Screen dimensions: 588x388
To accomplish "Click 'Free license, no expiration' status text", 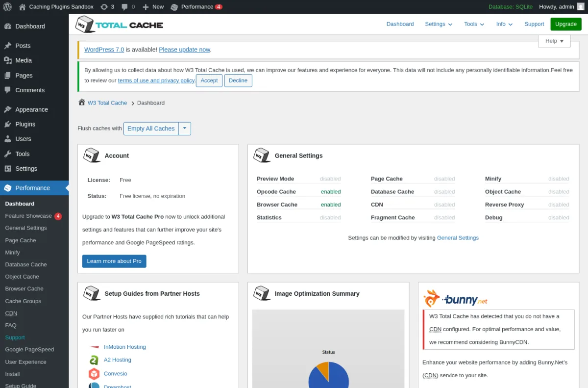I will click(152, 196).
